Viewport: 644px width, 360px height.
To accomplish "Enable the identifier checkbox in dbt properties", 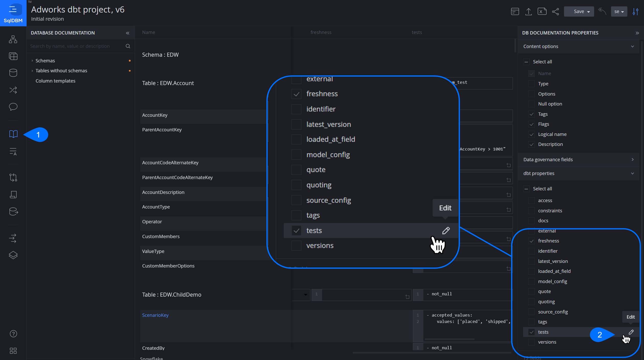I will coord(532,251).
